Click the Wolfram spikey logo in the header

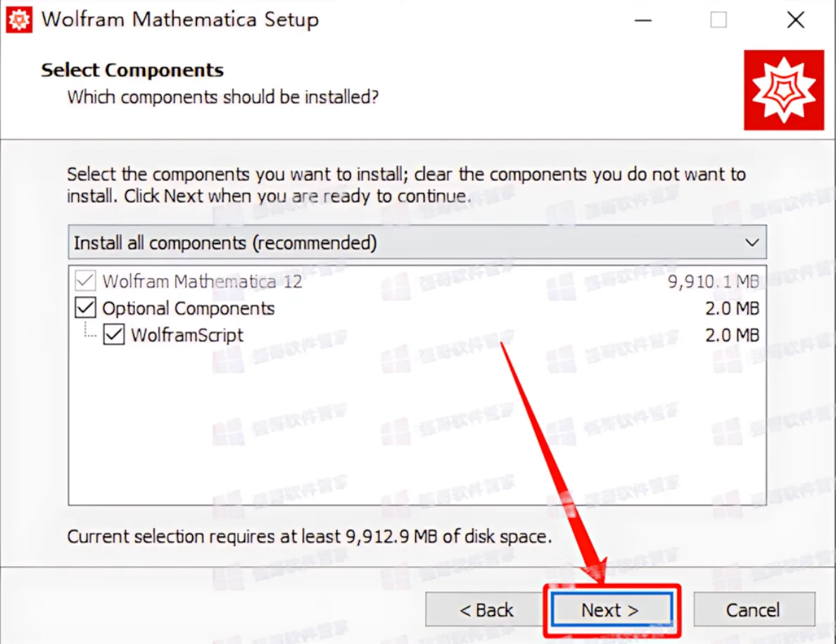(x=784, y=90)
